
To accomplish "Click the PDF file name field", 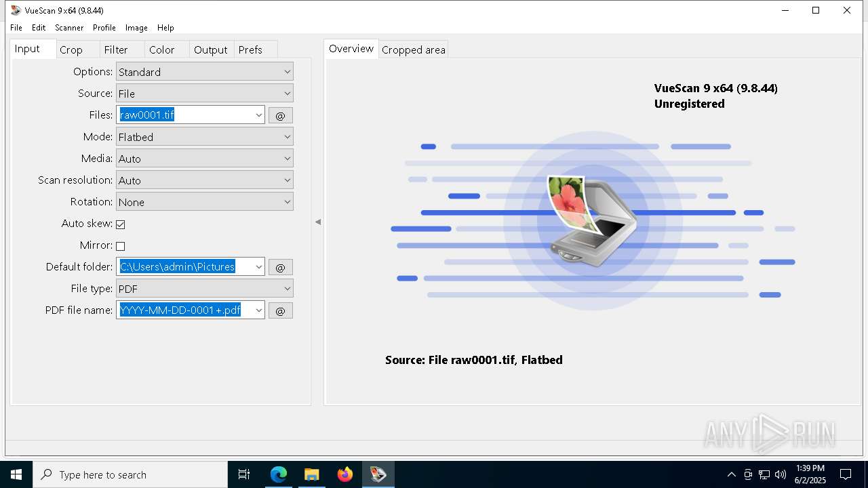I will click(184, 310).
